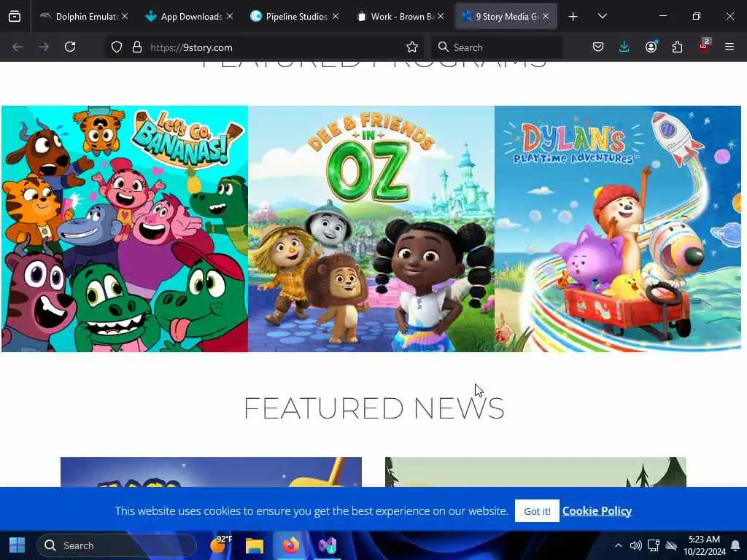The image size is (747, 560).
Task: Open Dee & Friends in Oz tile
Action: [371, 228]
